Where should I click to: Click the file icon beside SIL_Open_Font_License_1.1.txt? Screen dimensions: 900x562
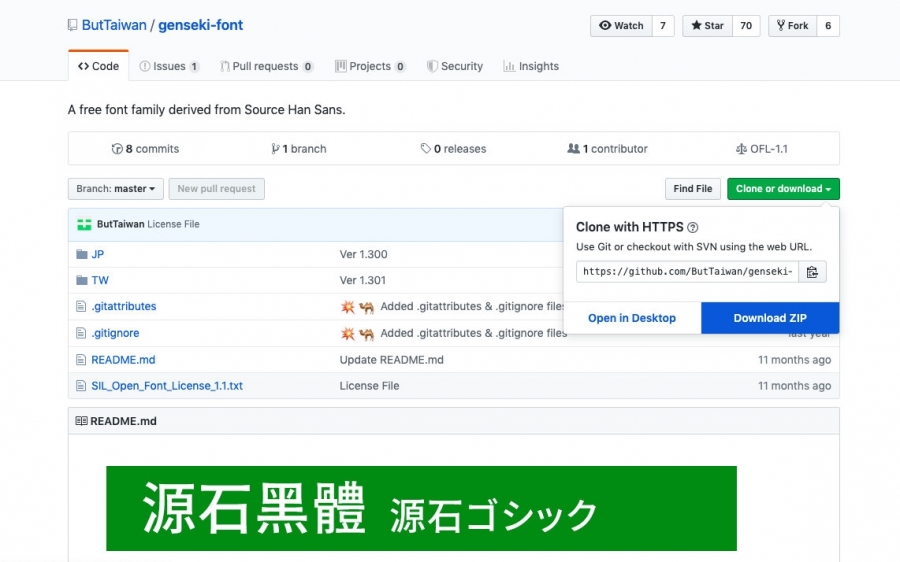[x=81, y=386]
